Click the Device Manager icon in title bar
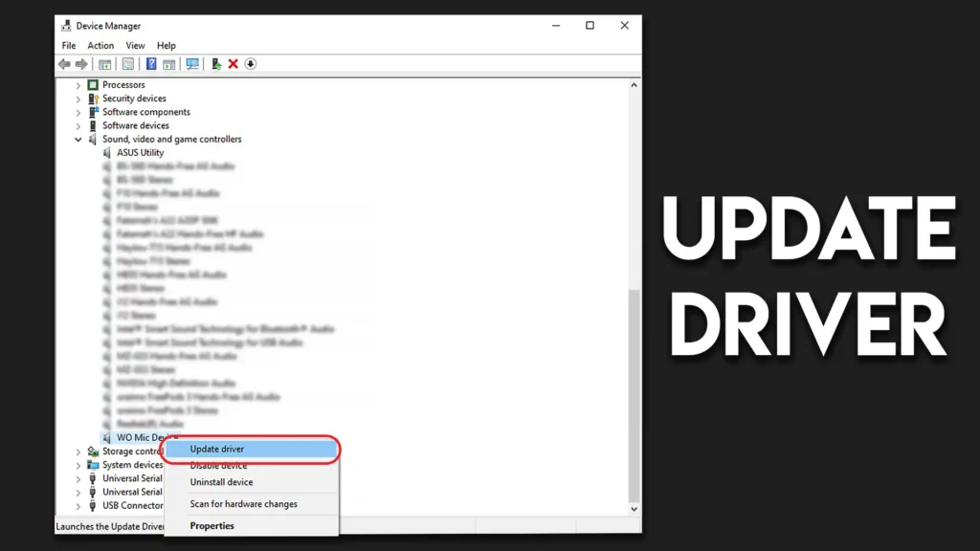Viewport: 980px width, 551px height. pos(66,26)
